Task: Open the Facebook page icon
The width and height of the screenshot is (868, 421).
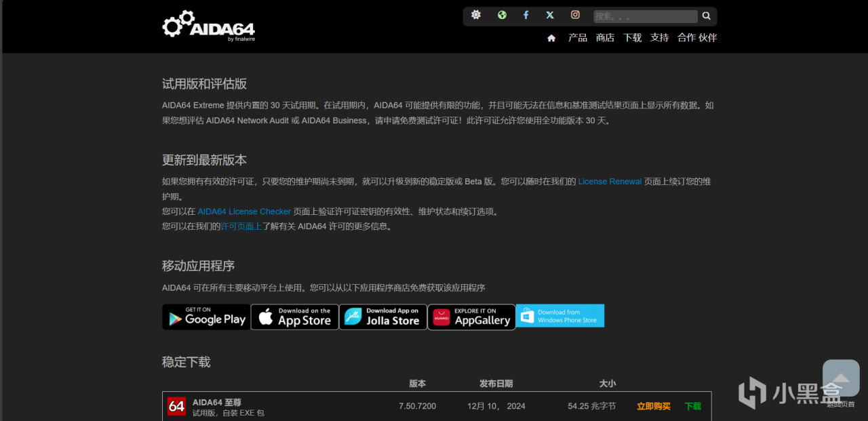Action: click(x=526, y=15)
